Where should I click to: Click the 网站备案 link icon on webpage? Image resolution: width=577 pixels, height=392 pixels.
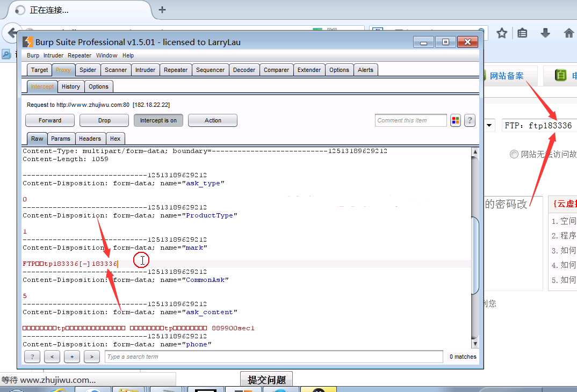pyautogui.click(x=506, y=76)
